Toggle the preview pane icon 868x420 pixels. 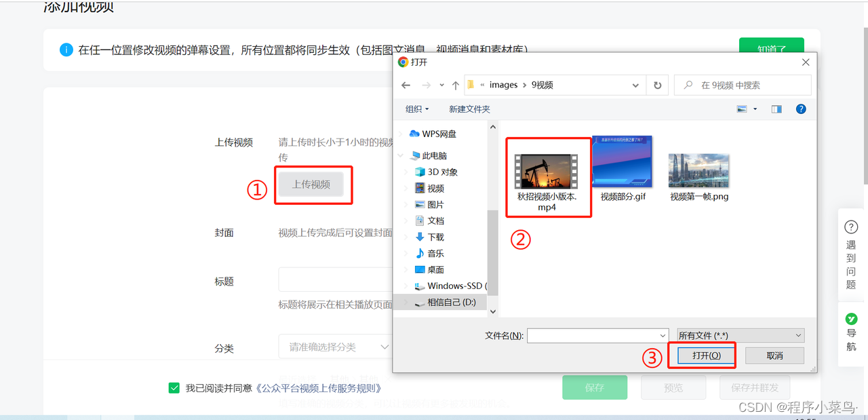pos(776,109)
